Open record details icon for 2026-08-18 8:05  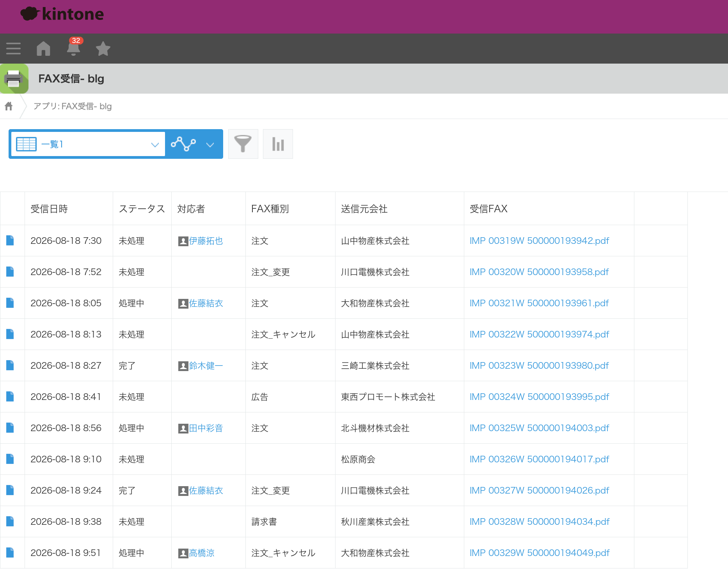[x=10, y=303]
